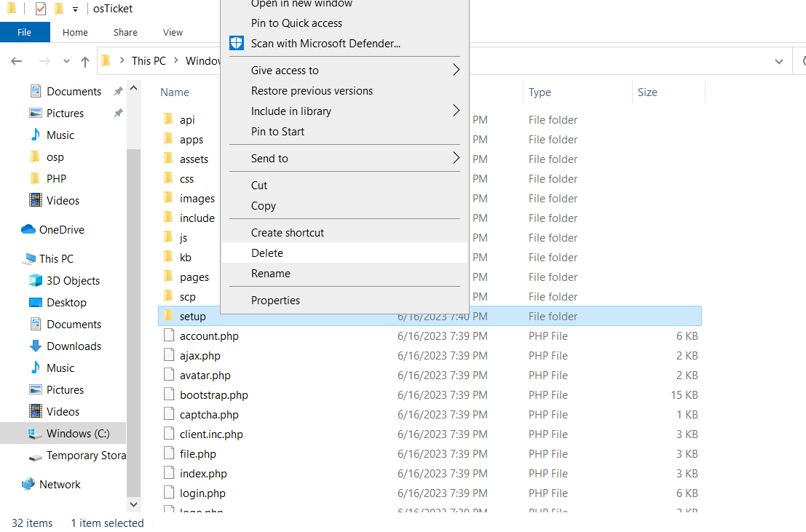
Task: Click Scan with Microsoft Defender menu item
Action: [344, 43]
